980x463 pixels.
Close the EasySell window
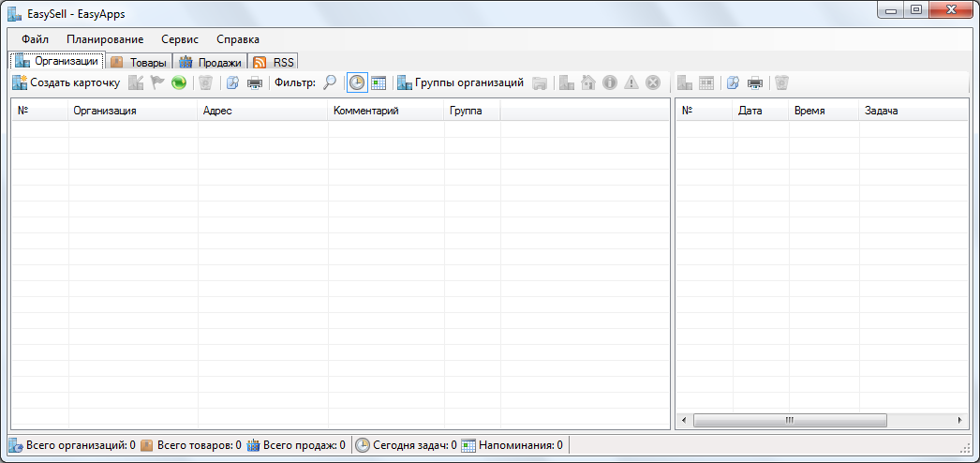951,10
